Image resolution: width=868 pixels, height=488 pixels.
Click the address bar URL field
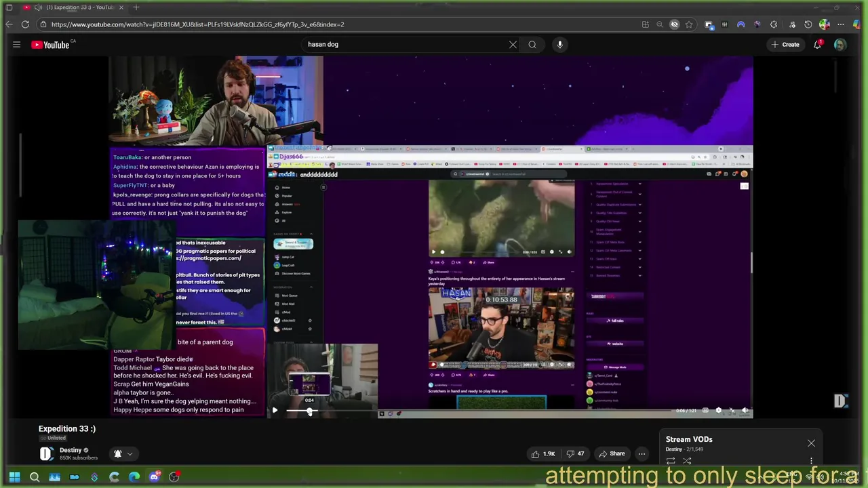339,24
